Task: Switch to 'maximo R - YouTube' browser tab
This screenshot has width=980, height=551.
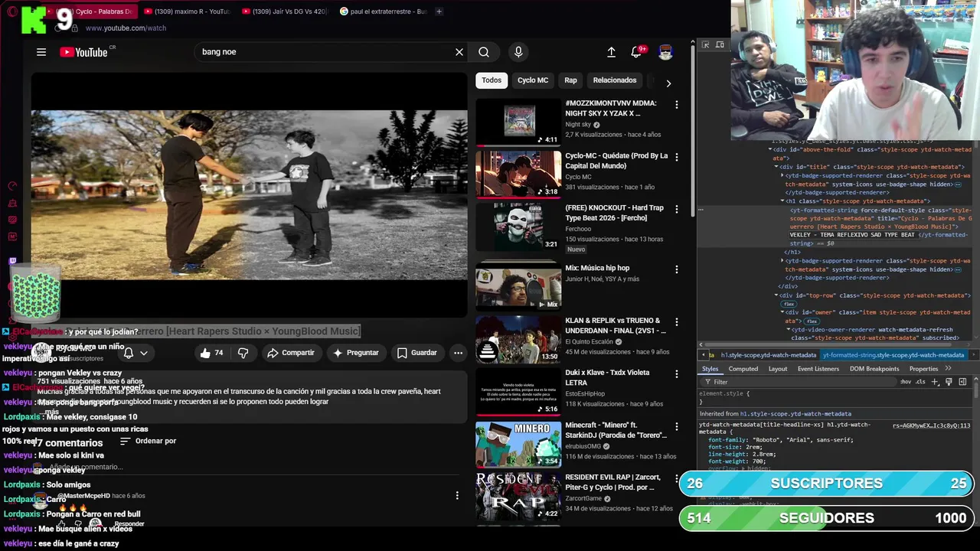Action: click(x=187, y=11)
